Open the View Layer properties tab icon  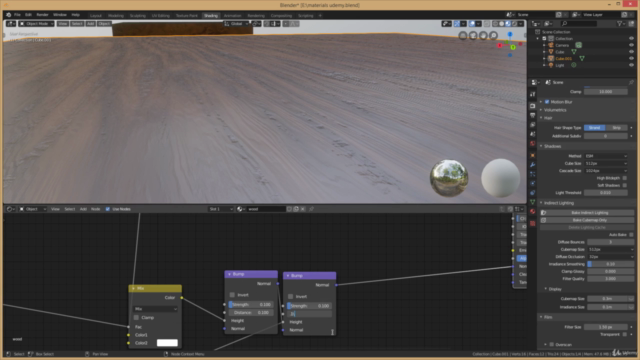[x=532, y=125]
